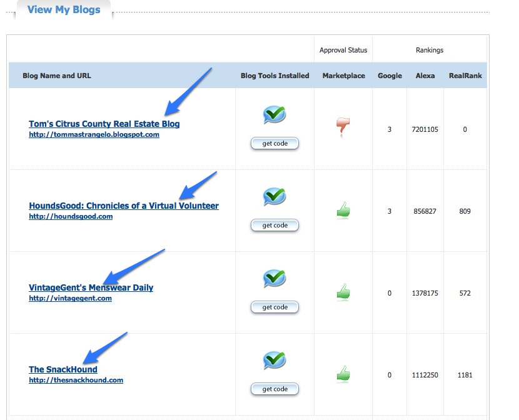The image size is (519, 420).
Task: Click Blog Tools Installed column header
Action: coord(275,76)
